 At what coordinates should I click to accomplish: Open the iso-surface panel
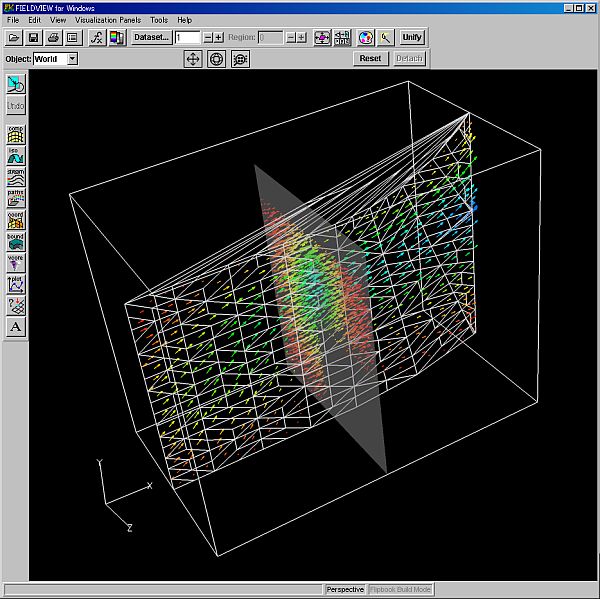(16, 155)
